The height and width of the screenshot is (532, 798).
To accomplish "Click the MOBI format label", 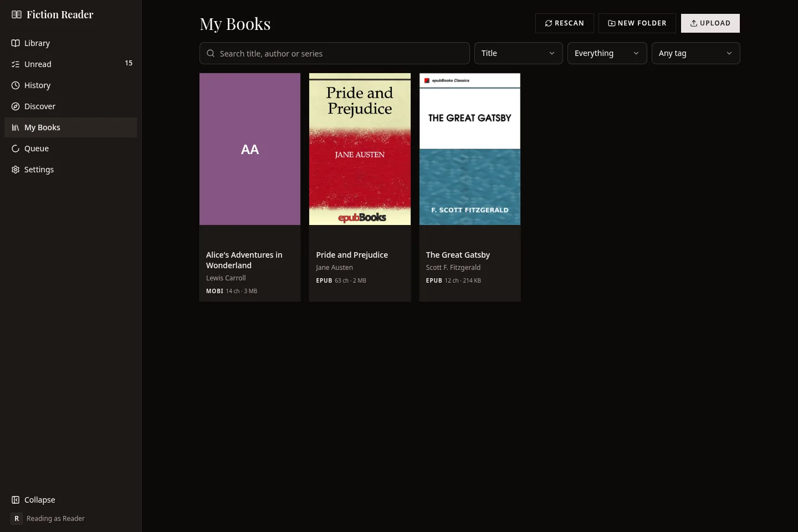I will (214, 291).
